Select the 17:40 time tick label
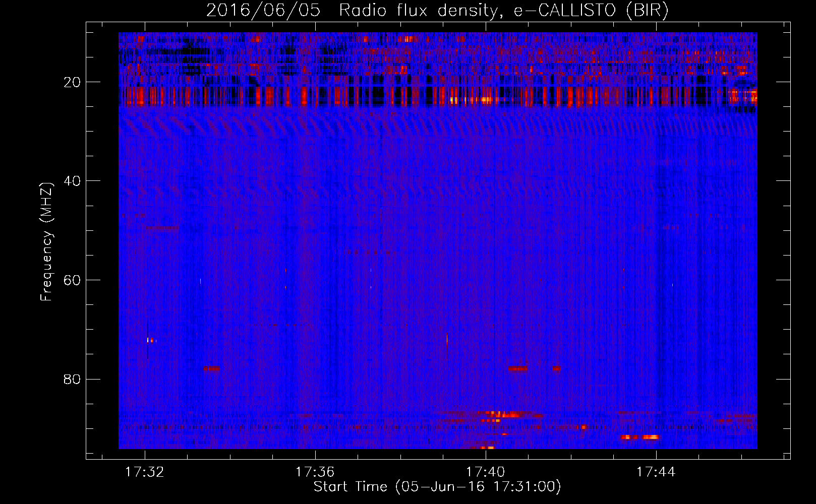Screen dimensions: 816x504 [485, 472]
